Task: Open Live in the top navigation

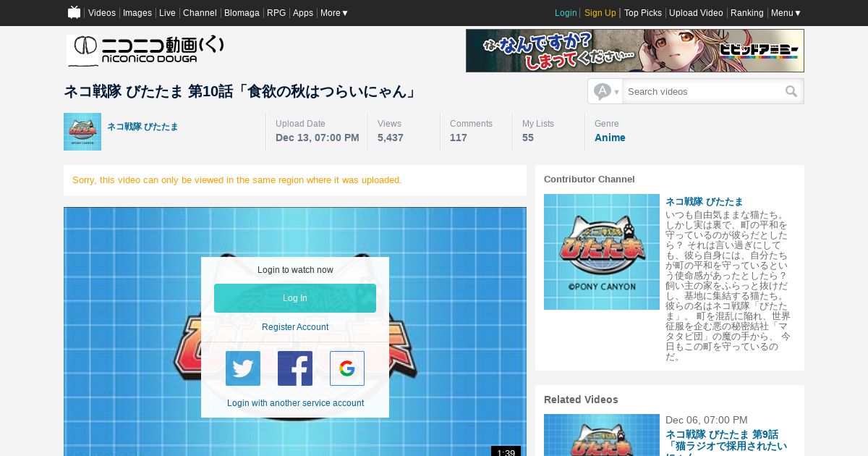Action: 167,13
